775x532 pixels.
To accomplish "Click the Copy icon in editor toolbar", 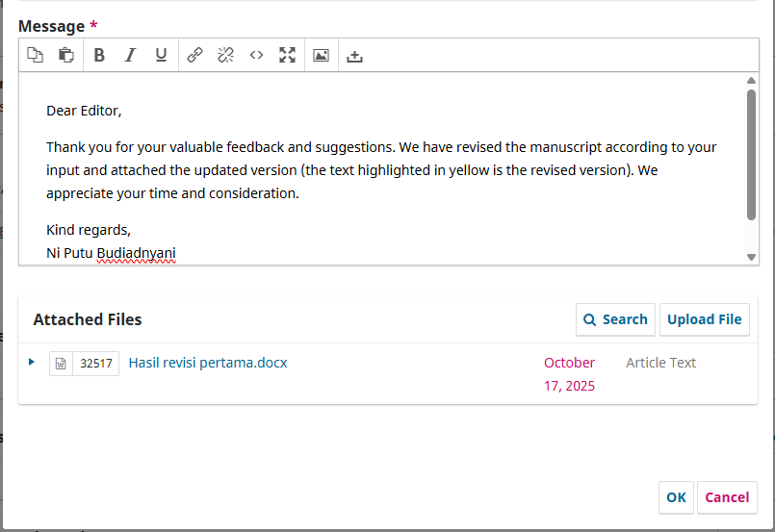I will 35,56.
